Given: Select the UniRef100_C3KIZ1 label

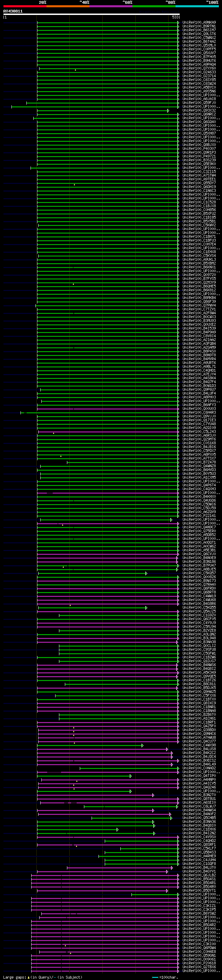Looking at the screenshot, I should coord(199,906).
